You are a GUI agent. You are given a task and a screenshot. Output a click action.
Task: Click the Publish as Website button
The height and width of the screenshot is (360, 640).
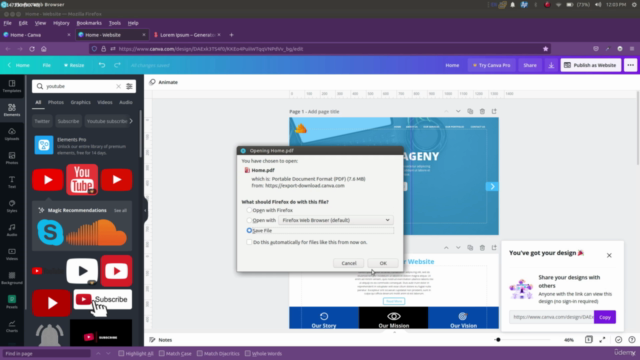click(x=591, y=65)
